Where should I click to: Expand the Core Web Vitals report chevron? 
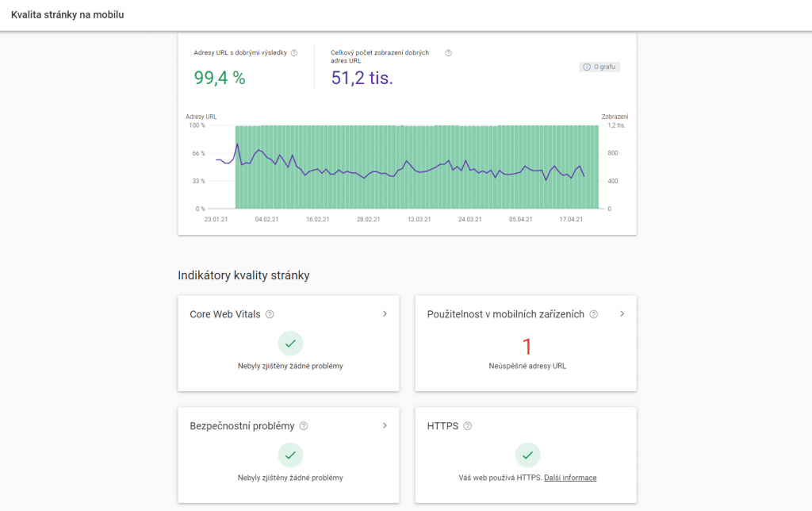(x=385, y=313)
